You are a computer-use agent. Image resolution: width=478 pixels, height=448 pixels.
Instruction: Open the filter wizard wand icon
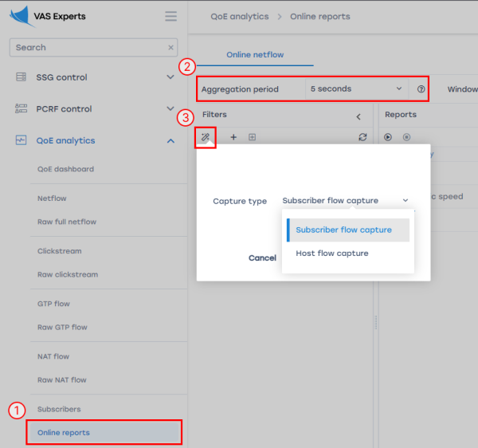pyautogui.click(x=206, y=137)
